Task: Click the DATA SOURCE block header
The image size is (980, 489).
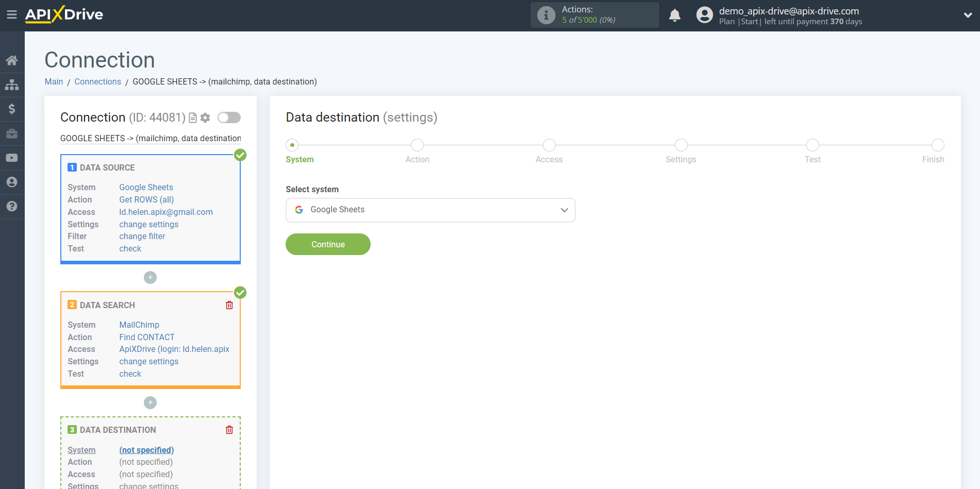Action: [x=107, y=167]
